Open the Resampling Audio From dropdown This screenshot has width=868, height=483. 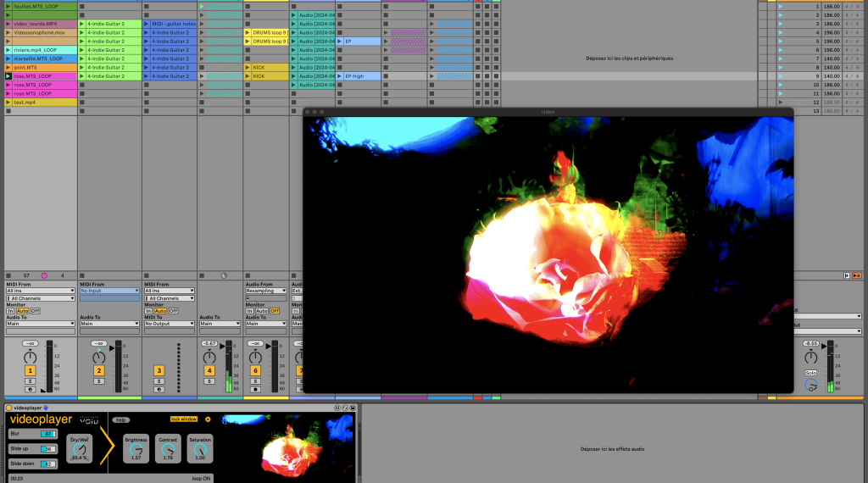[267, 291]
